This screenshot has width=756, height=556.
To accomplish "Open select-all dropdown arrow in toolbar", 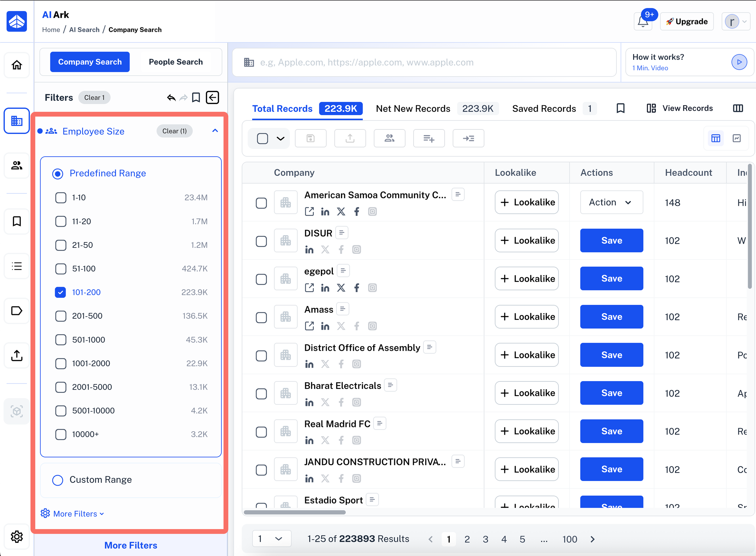I will (281, 138).
